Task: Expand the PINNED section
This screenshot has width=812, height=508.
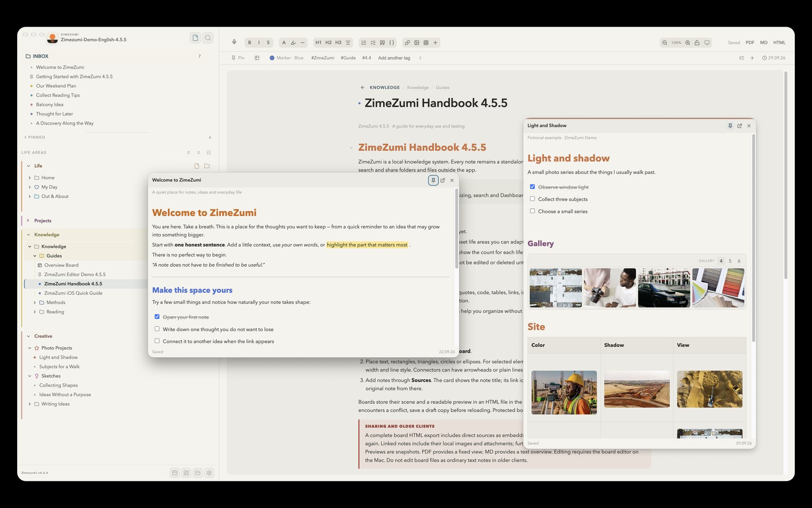Action: (25, 137)
